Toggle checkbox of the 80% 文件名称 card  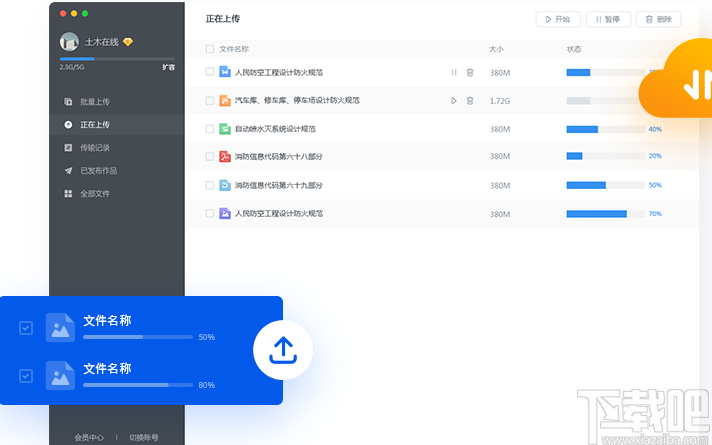tap(26, 376)
